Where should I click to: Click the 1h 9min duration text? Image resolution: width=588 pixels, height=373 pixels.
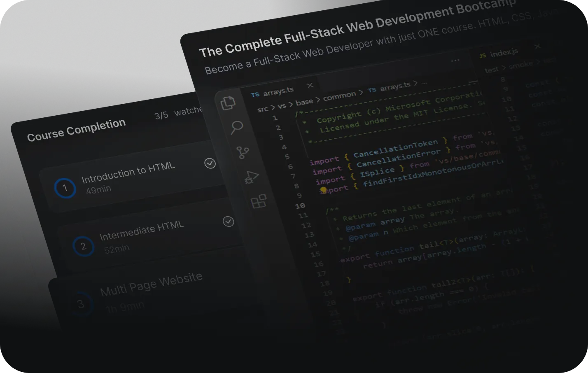coord(125,307)
